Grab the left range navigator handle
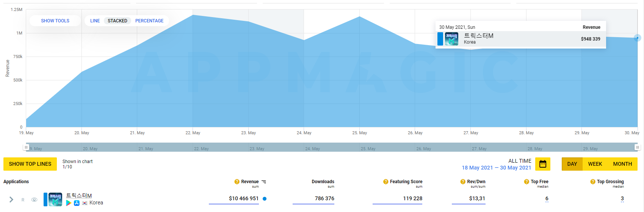Image resolution: width=644 pixels, height=212 pixels. [x=26, y=147]
